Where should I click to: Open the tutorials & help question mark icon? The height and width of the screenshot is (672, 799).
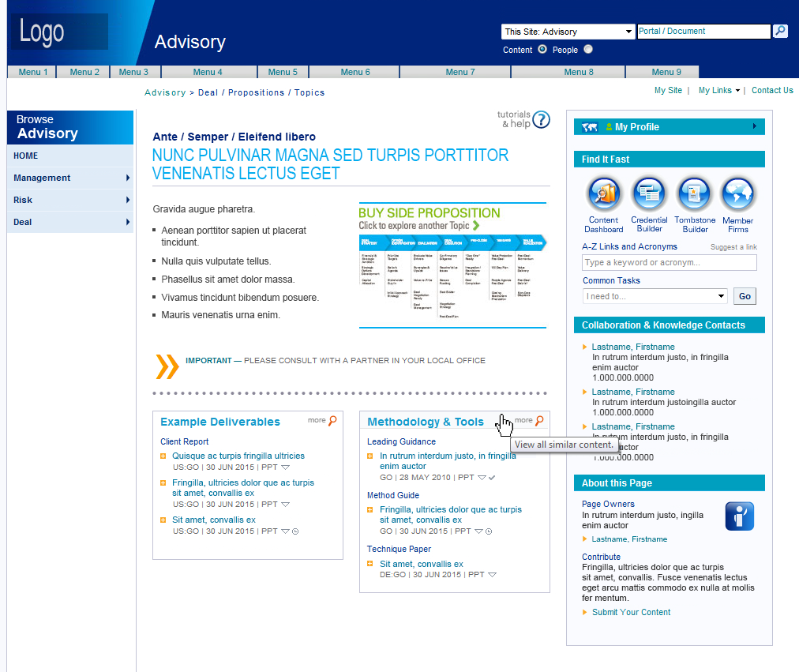point(541,120)
